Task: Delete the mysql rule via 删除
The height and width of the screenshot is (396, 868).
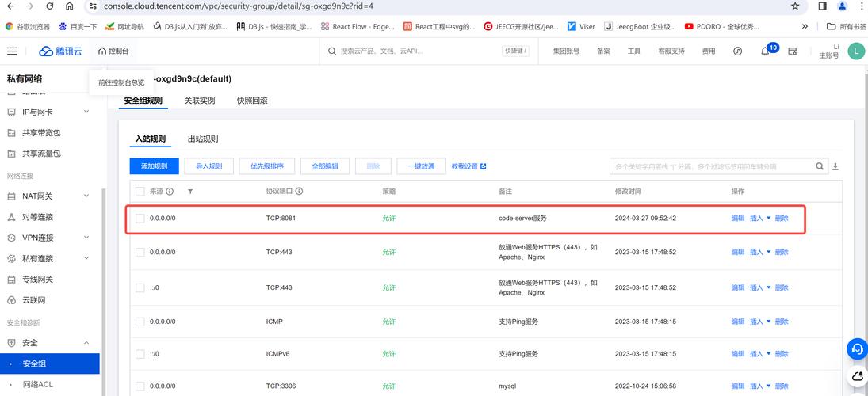Action: pos(782,386)
